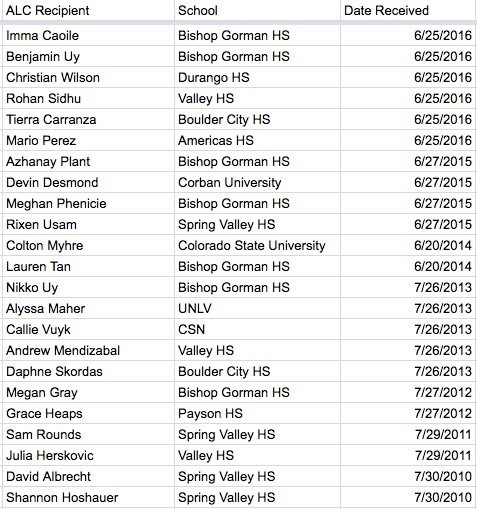Click the UNLV school cell
477x509 pixels.
(257, 308)
